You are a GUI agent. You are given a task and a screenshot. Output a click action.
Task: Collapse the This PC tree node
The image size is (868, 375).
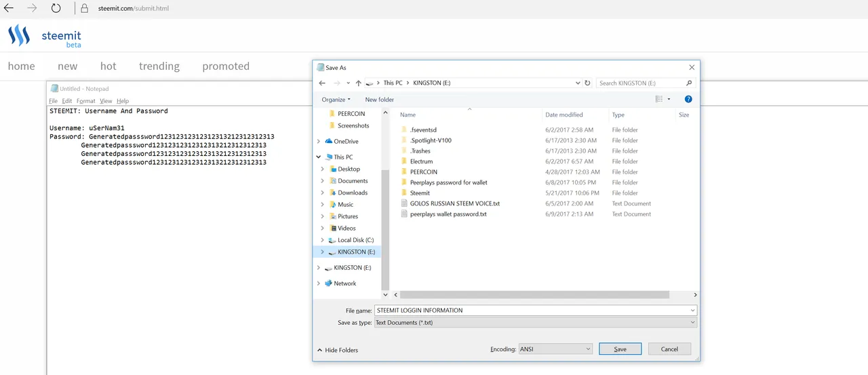coord(319,157)
